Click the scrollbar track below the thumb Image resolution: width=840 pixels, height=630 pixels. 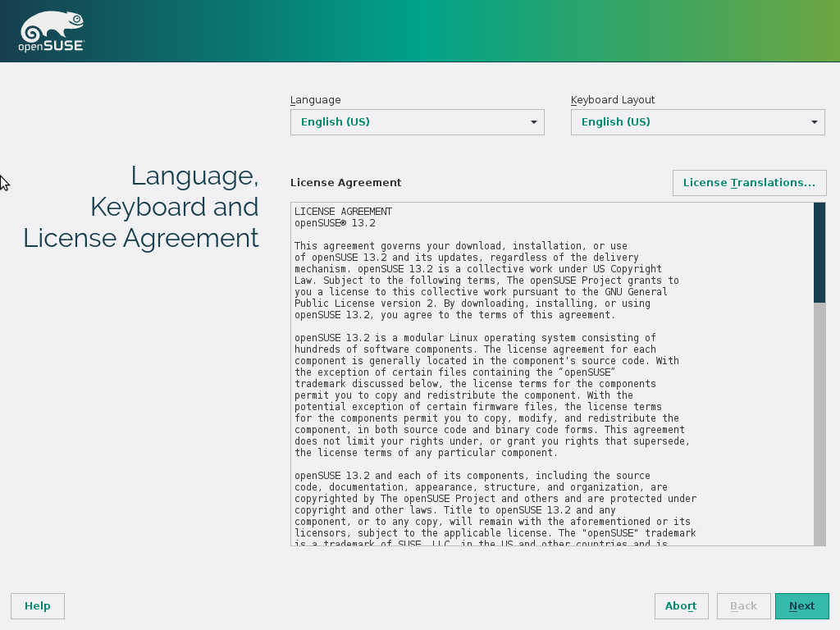tap(819, 423)
